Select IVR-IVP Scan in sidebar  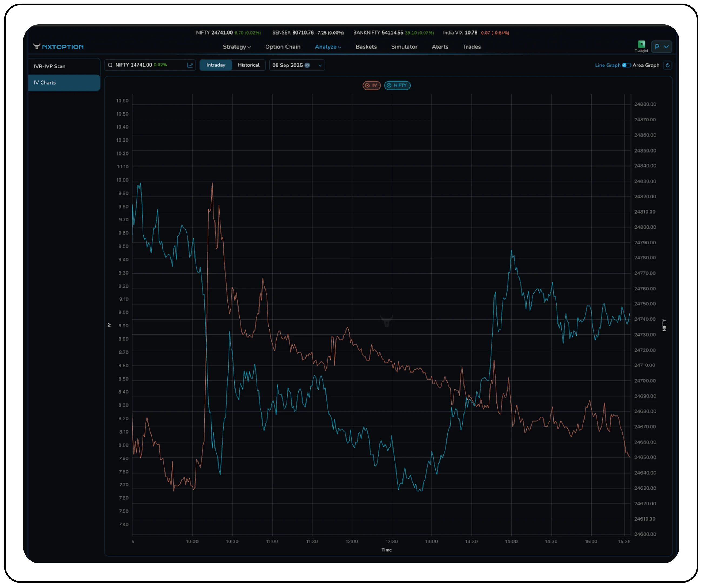click(x=49, y=66)
